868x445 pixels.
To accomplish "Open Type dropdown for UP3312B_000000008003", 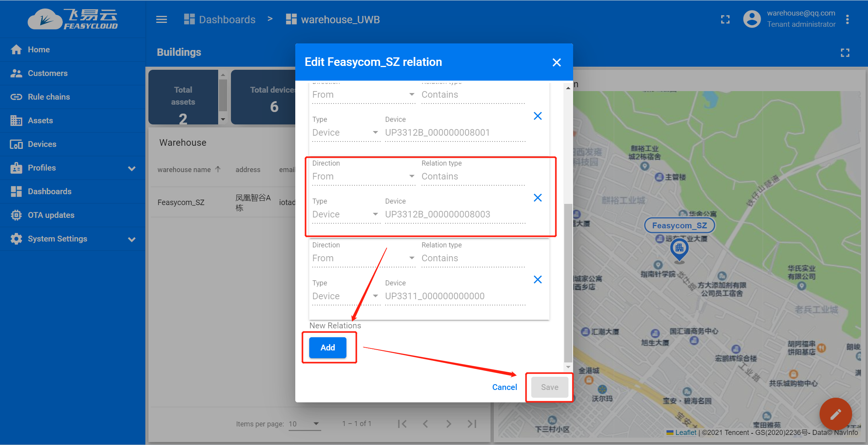I will tap(345, 214).
